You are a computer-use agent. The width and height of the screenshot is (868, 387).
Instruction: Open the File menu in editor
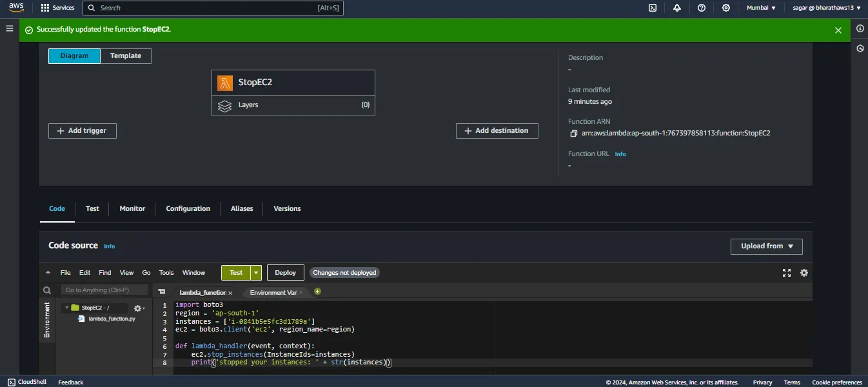coord(65,273)
